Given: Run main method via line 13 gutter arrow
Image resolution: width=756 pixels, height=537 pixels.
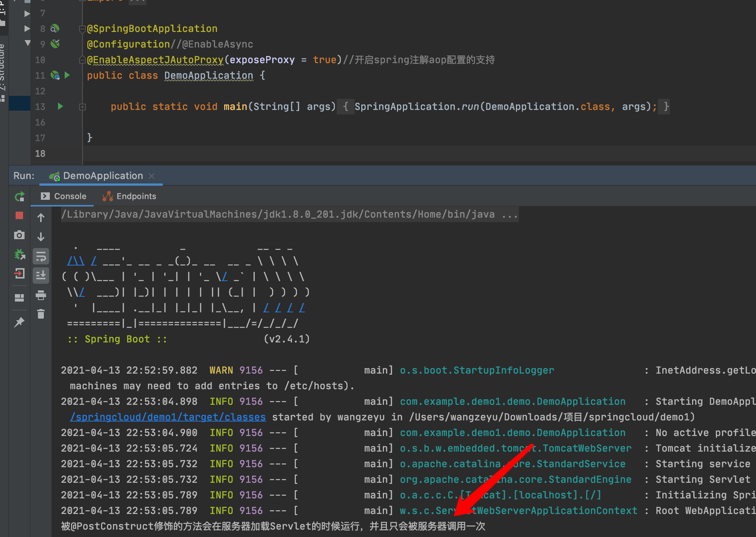Looking at the screenshot, I should (x=60, y=107).
